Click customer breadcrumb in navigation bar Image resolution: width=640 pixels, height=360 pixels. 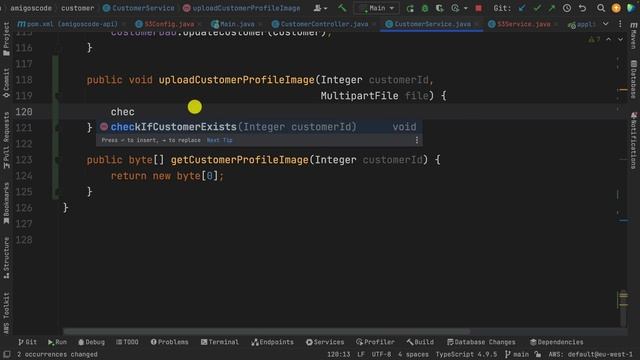tap(78, 8)
